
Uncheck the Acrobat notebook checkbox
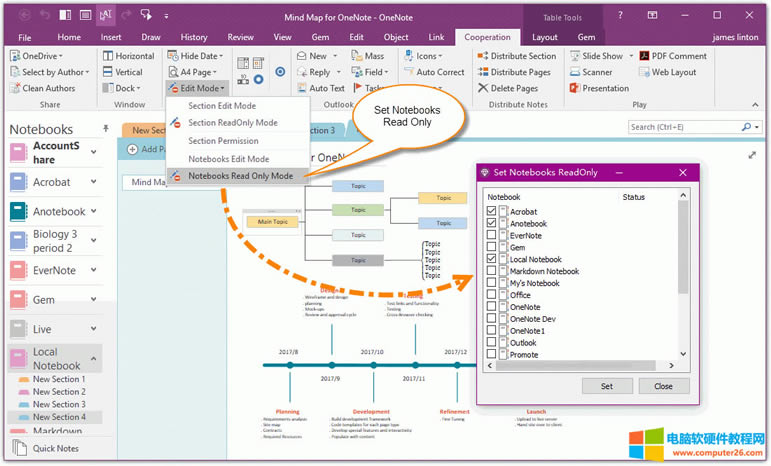pyautogui.click(x=491, y=211)
